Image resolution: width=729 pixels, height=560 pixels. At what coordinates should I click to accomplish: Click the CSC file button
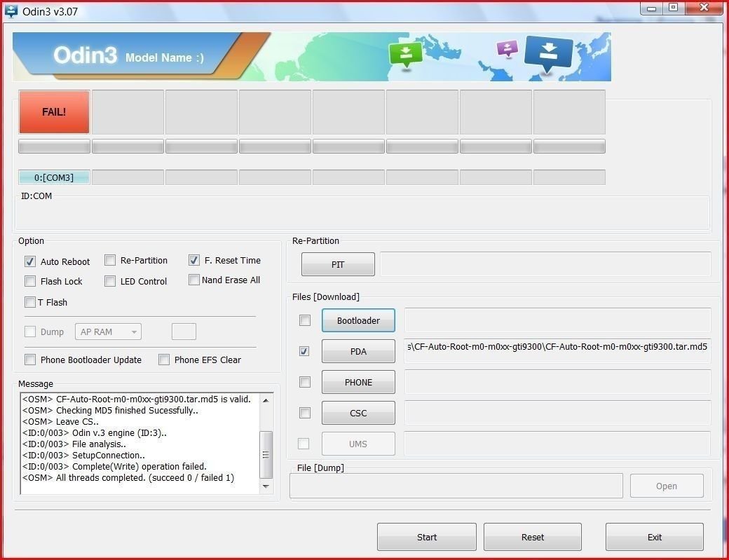click(358, 413)
